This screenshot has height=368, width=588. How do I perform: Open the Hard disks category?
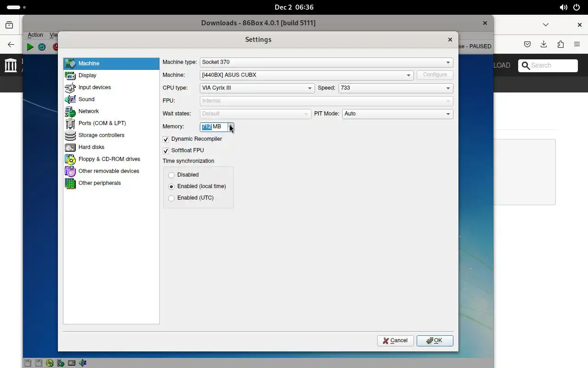[x=111, y=147]
